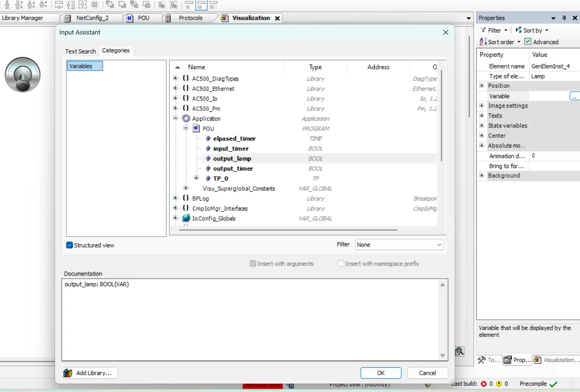Image resolution: width=580 pixels, height=392 pixels.
Task: Expand the Image settings property group
Action: 482,105
